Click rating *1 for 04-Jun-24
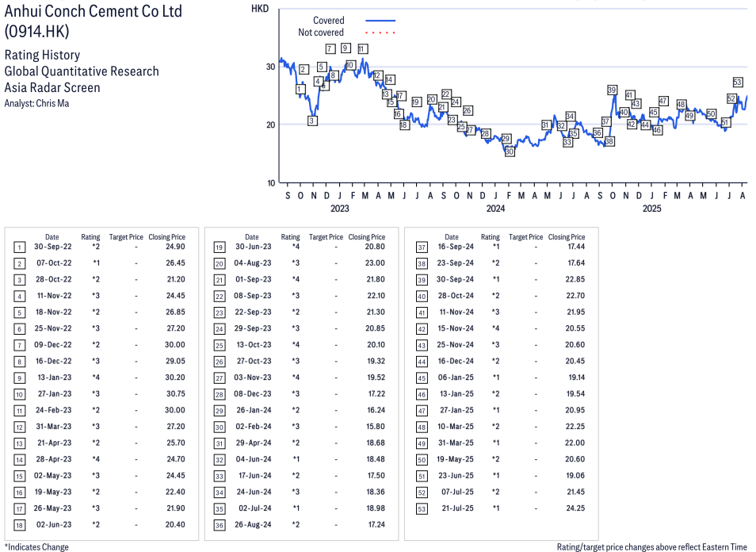This screenshot has height=552, width=756. (296, 459)
